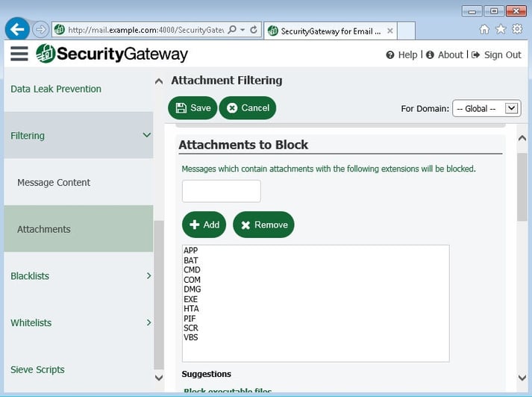Click the SecurityGateway logo
532x397 pixels.
coord(112,54)
